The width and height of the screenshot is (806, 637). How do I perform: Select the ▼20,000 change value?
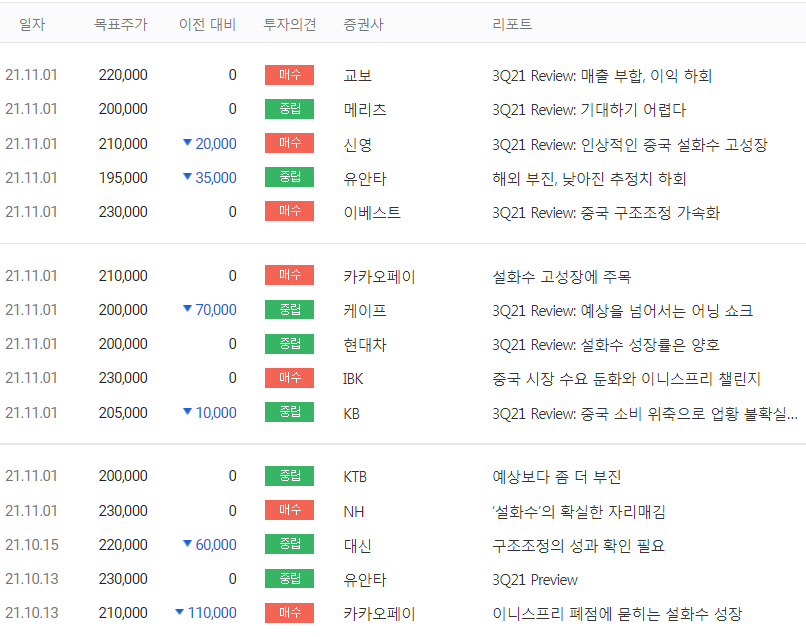point(210,144)
